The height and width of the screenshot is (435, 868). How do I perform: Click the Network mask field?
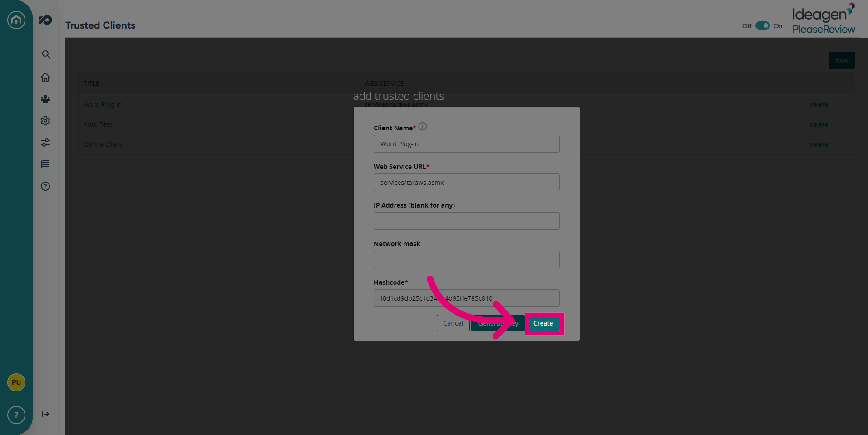coord(467,260)
